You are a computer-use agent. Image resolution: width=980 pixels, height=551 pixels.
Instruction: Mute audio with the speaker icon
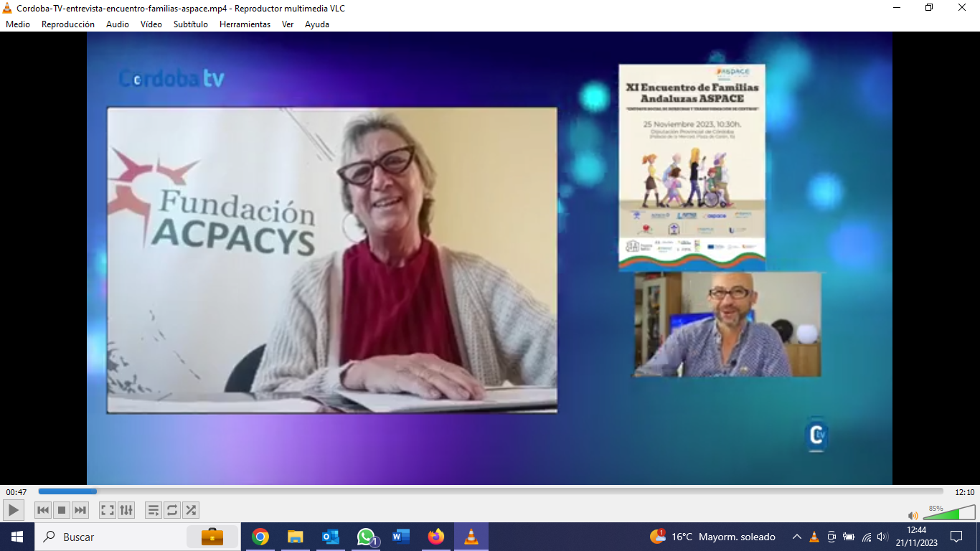[913, 515]
